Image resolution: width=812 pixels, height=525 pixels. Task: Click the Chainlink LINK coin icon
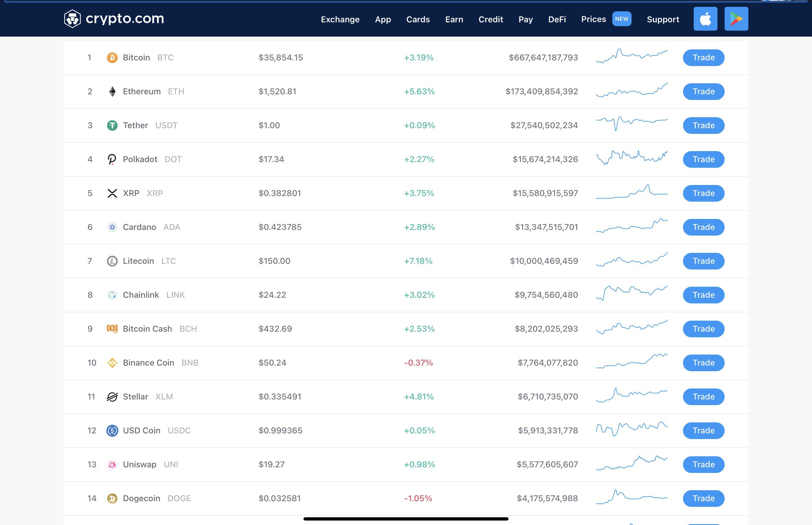pyautogui.click(x=112, y=294)
